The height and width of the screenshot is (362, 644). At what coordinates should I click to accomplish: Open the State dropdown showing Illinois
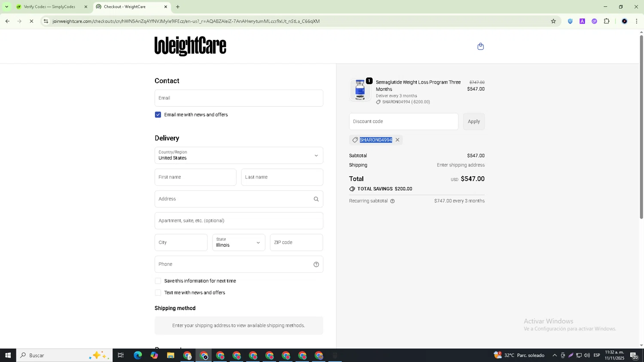tap(239, 243)
